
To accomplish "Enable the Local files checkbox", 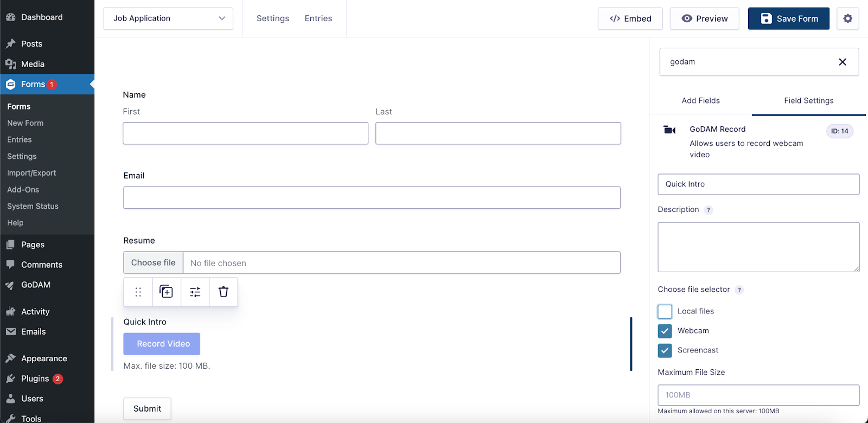I will (x=665, y=311).
